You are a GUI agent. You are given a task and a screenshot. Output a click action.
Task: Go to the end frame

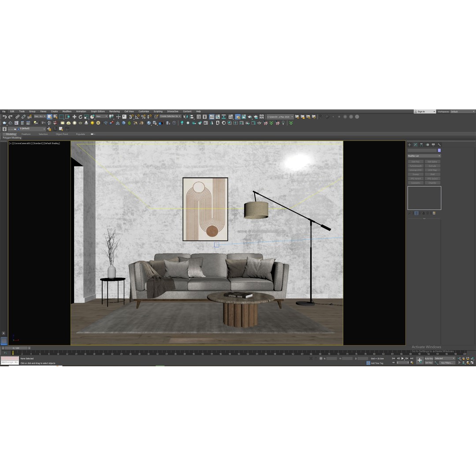coord(412,358)
